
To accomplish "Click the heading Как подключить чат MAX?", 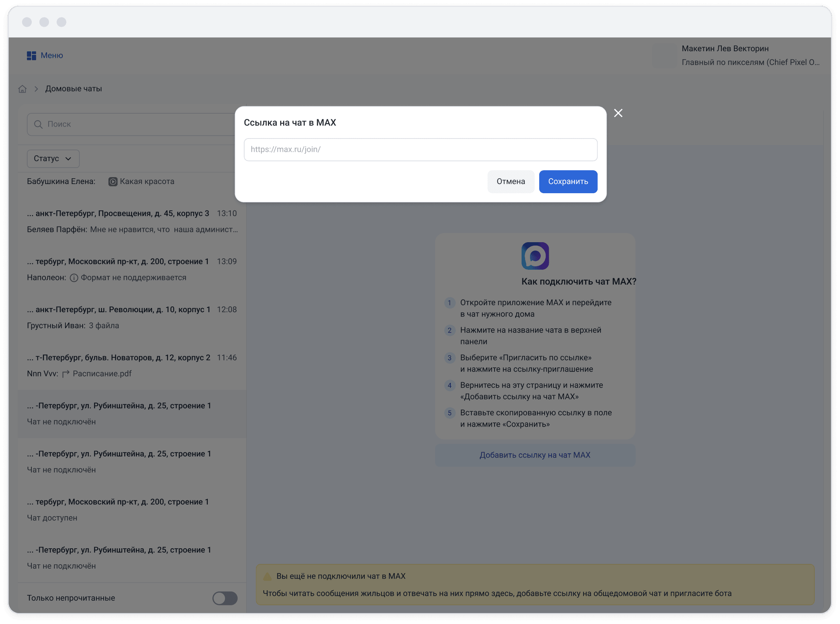I will (x=579, y=282).
